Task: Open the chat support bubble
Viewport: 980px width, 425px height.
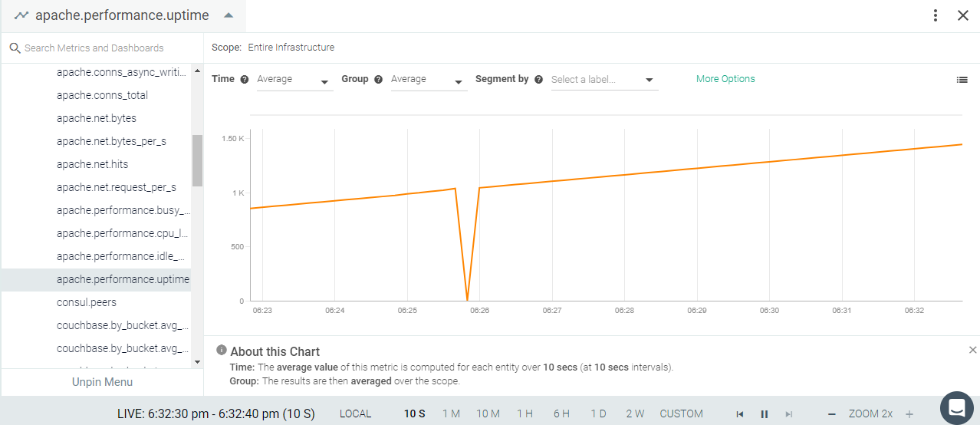Action: tap(957, 407)
